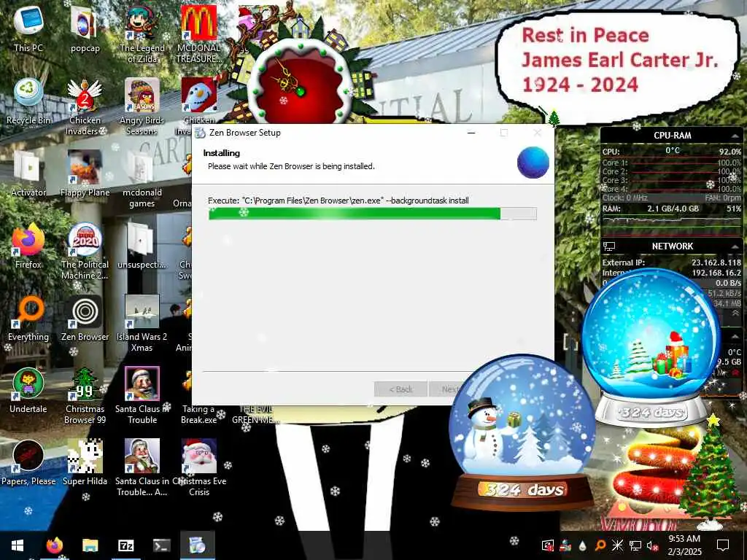
Task: Launch The Legend of Zilda shortcut
Action: click(142, 34)
